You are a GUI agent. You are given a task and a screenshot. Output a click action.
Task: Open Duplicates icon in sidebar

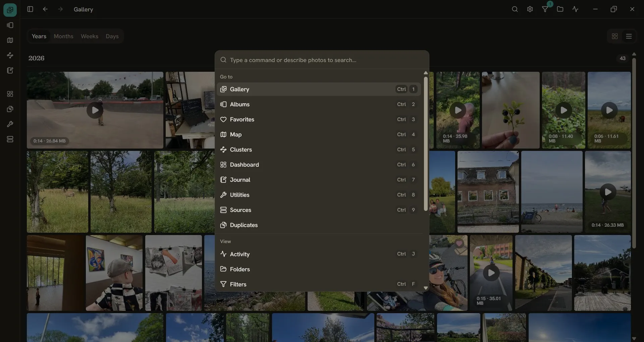(x=10, y=109)
